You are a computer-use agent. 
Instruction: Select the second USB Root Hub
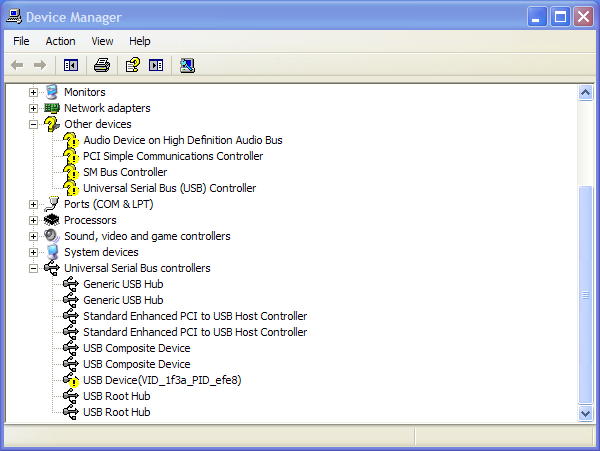(117, 412)
